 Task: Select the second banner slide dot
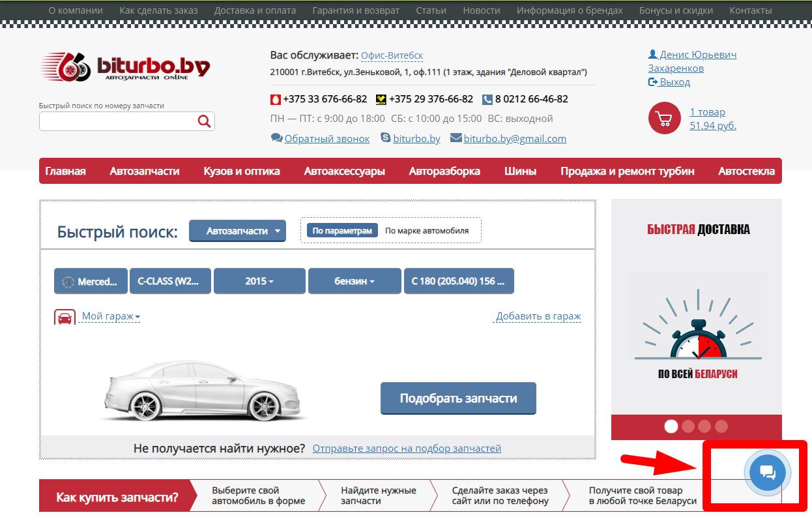[688, 426]
